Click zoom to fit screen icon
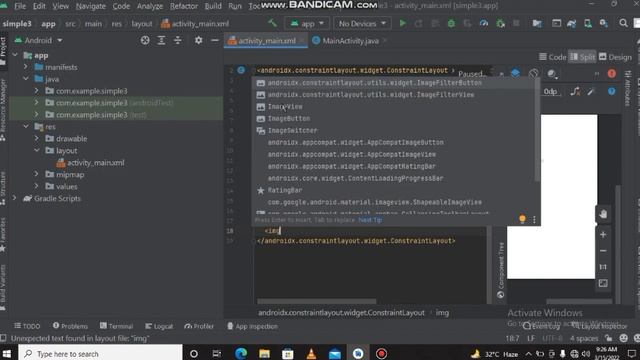 [x=603, y=283]
